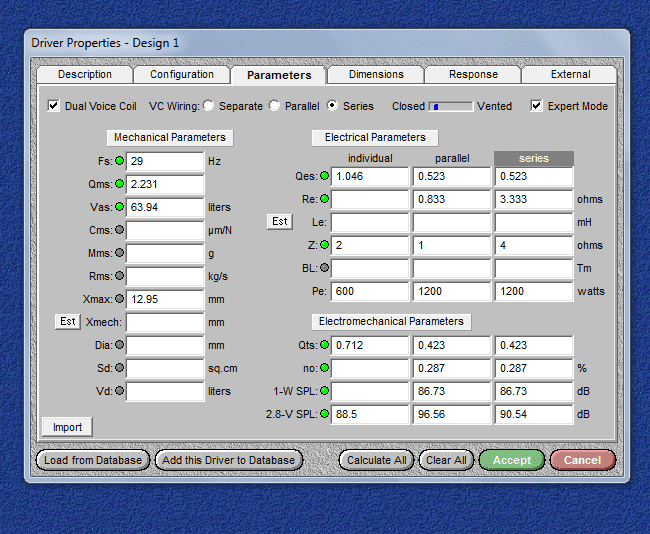Click the green indicator next to 2.8-V SPL
650x534 pixels.
pos(325,414)
